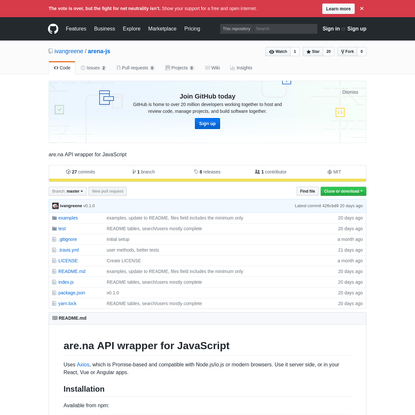Open the README.md file in list
The height and width of the screenshot is (415, 415).
click(72, 271)
